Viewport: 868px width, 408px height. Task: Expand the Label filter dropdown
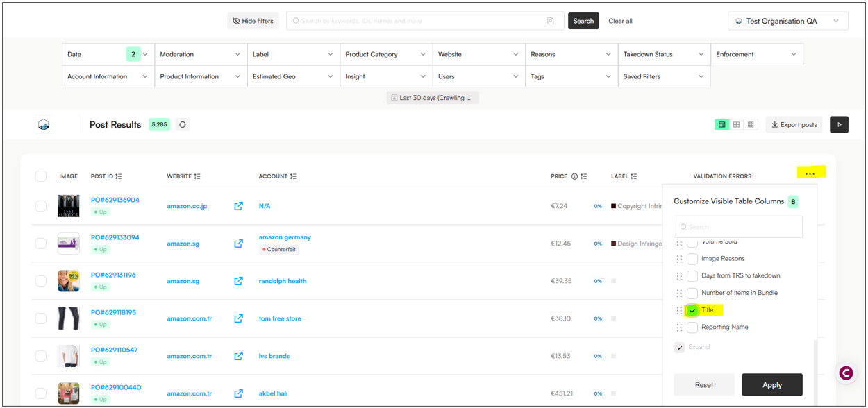click(x=293, y=54)
